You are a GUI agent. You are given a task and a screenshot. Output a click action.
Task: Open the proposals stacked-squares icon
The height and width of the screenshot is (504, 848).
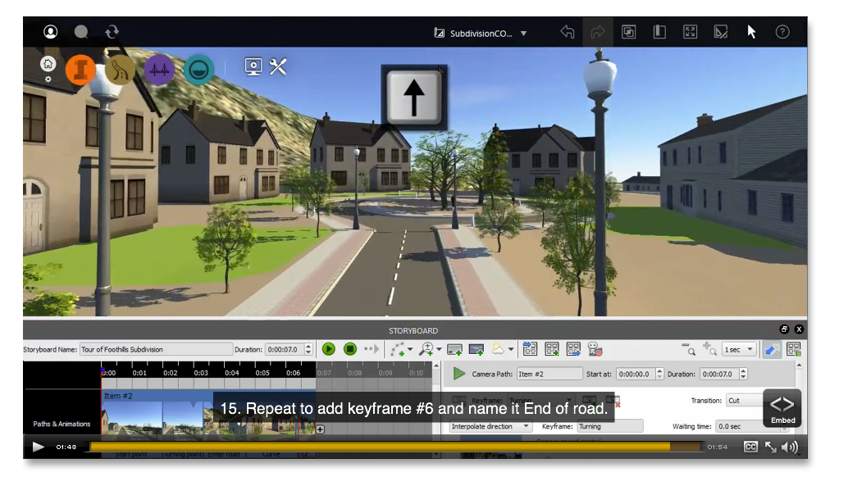pyautogui.click(x=628, y=32)
